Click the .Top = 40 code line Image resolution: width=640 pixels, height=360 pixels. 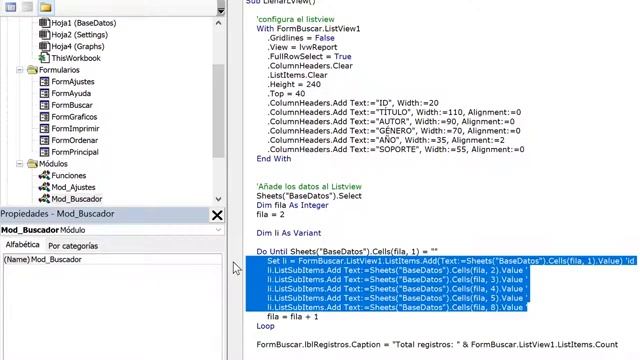(x=287, y=94)
